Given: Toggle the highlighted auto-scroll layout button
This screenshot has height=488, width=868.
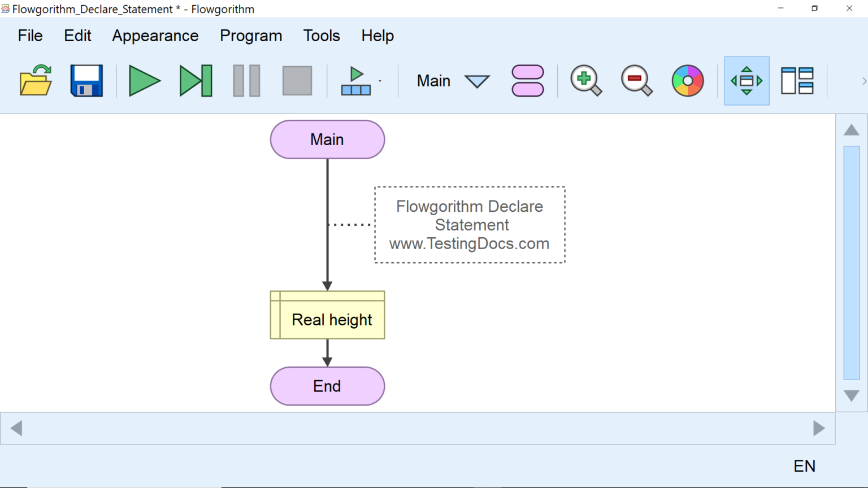Looking at the screenshot, I should point(747,81).
